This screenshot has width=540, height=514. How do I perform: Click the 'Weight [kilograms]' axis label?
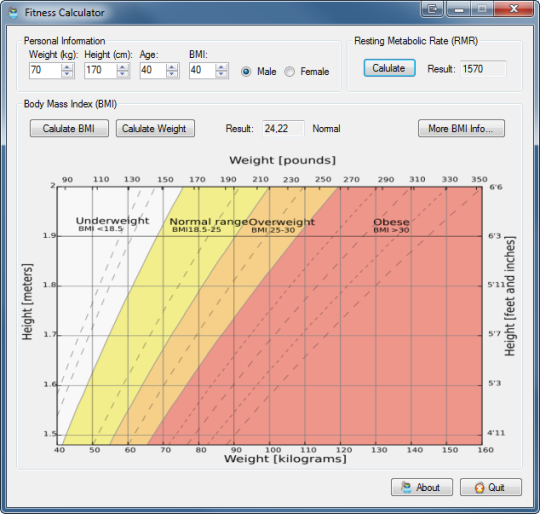(x=285, y=459)
